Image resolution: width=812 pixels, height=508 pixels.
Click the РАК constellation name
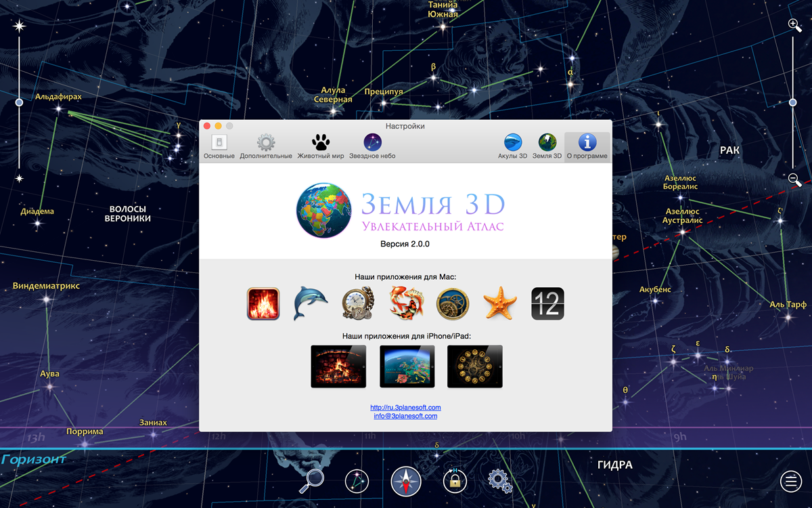point(729,150)
